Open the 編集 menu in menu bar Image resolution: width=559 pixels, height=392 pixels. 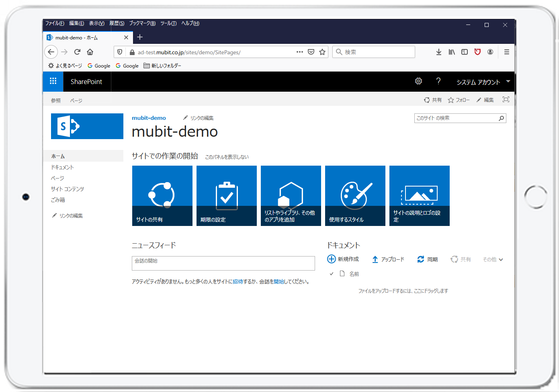click(76, 23)
